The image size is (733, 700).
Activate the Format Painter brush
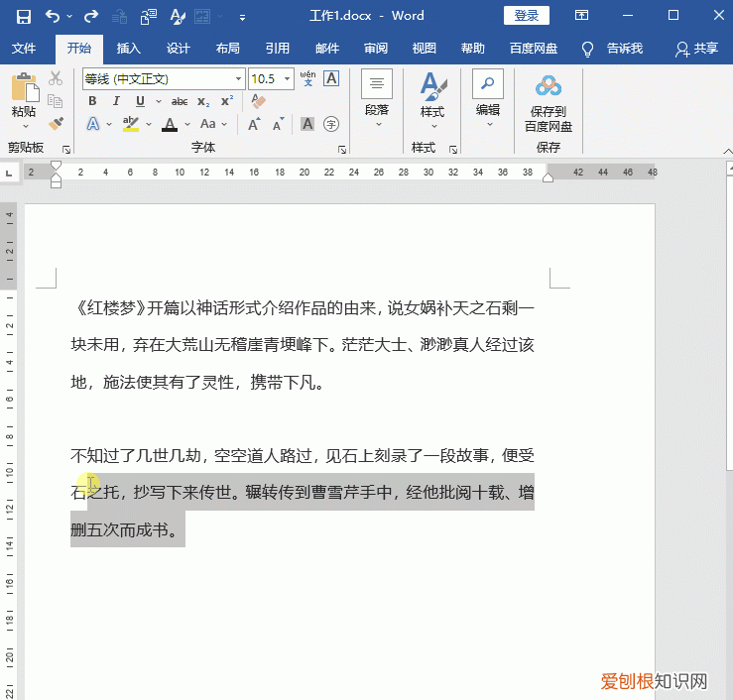[x=56, y=123]
